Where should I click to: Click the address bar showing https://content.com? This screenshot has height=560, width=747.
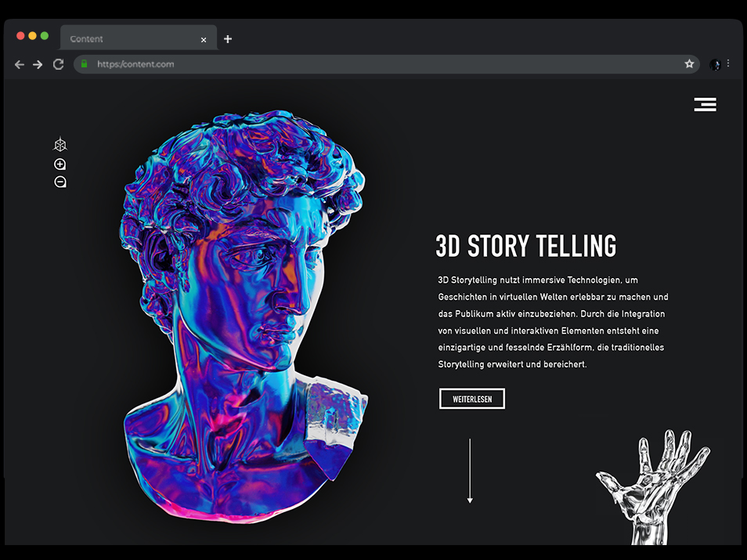386,64
